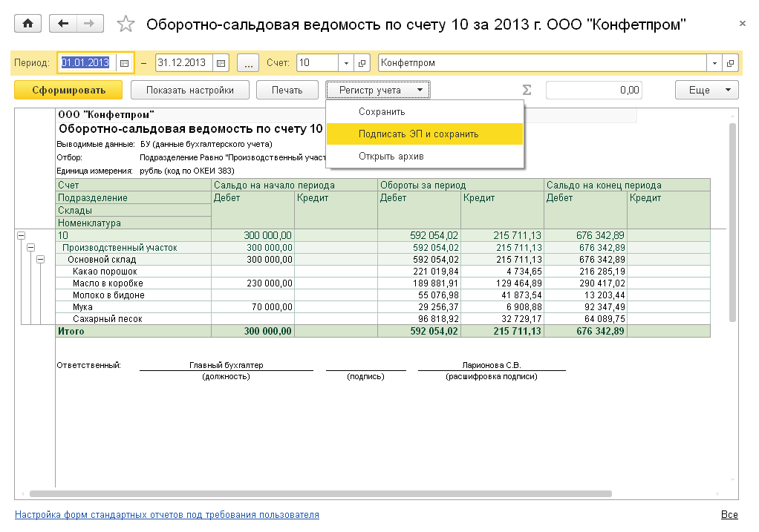
Task: Click Основной склад row label
Action: pos(102,260)
